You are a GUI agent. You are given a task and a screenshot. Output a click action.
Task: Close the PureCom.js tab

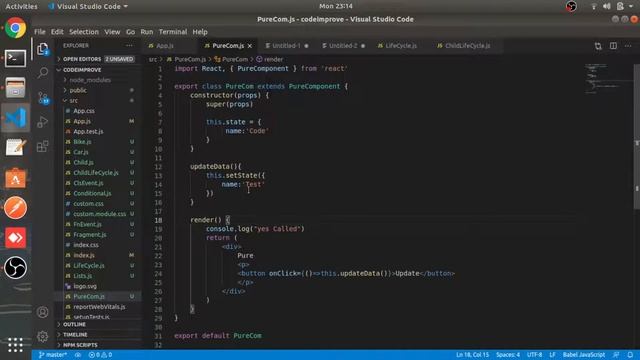click(249, 46)
